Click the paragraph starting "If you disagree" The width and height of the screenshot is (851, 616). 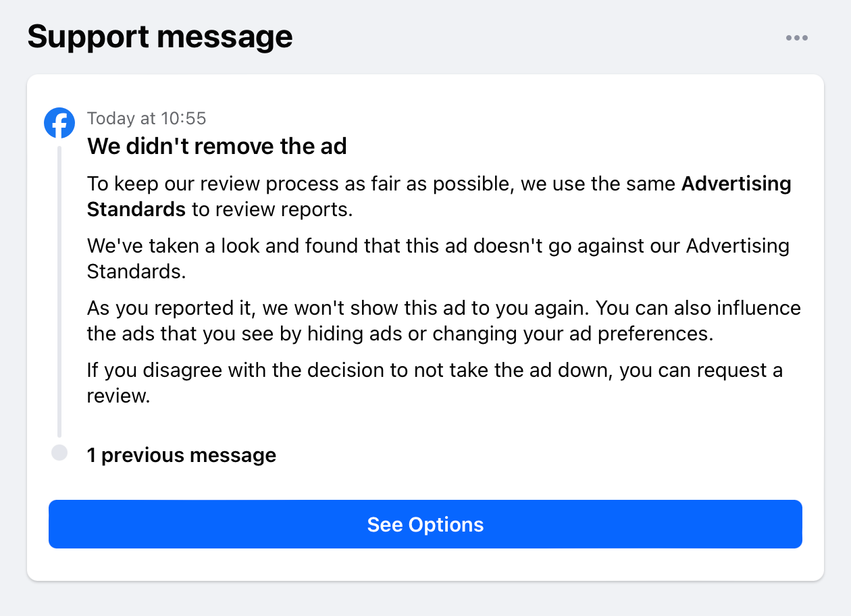pos(435,383)
